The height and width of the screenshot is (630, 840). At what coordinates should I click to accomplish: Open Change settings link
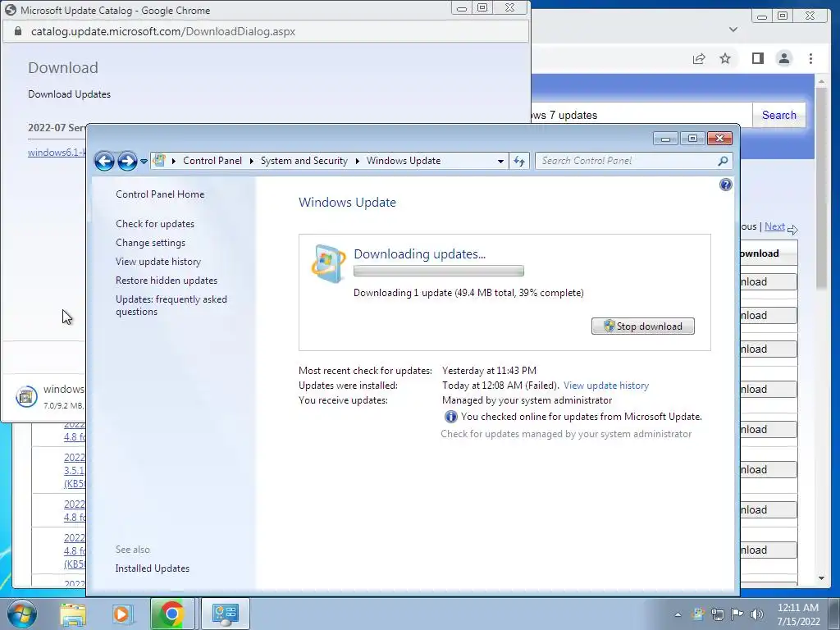click(151, 243)
